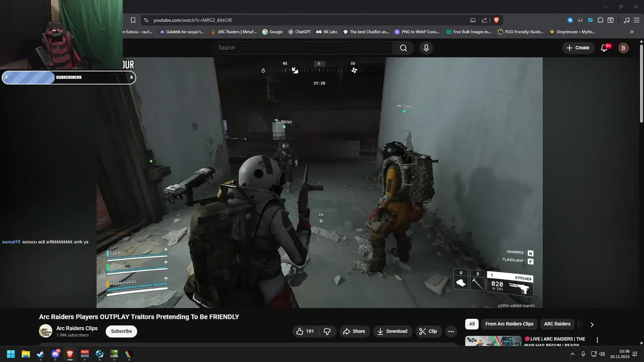
Task: Open the Brave main hamburger menu
Action: point(636,20)
